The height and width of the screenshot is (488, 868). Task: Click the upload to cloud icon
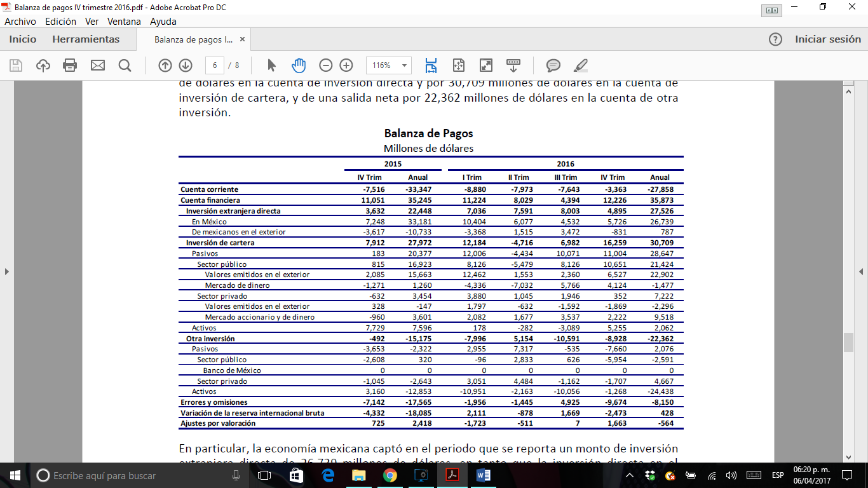tap(43, 65)
